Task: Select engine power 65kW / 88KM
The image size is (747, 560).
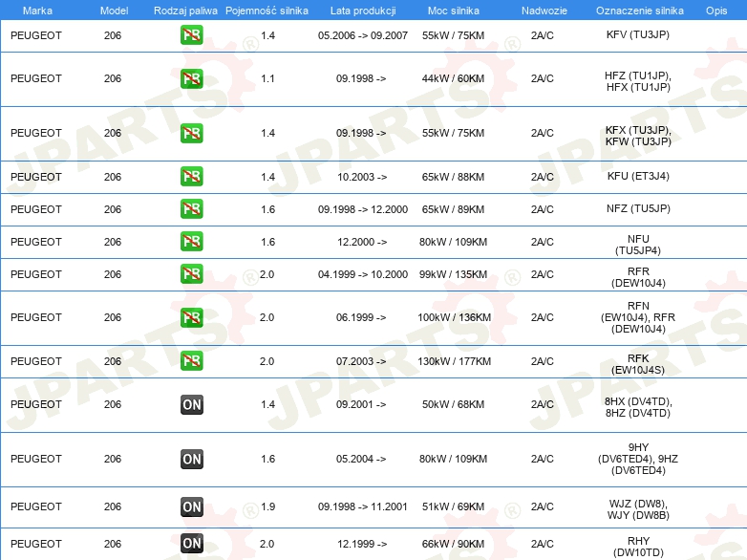Action: [x=453, y=177]
